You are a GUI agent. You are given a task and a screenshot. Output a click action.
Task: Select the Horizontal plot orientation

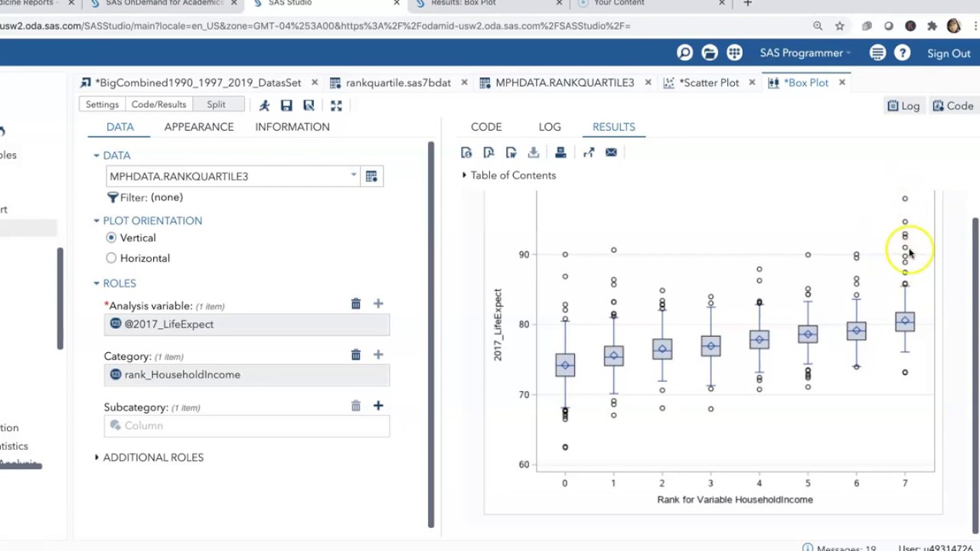(112, 258)
